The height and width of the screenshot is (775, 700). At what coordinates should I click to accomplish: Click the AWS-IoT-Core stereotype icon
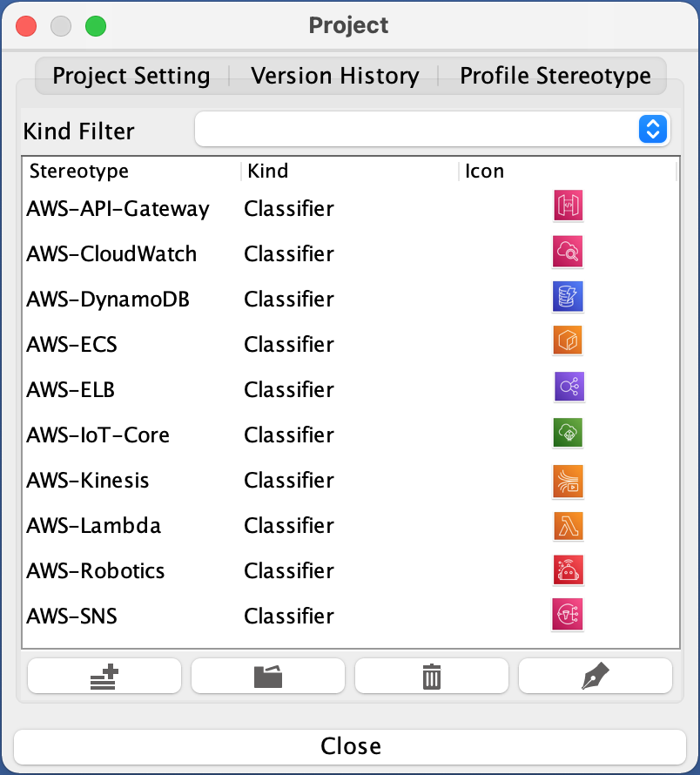[x=568, y=432]
